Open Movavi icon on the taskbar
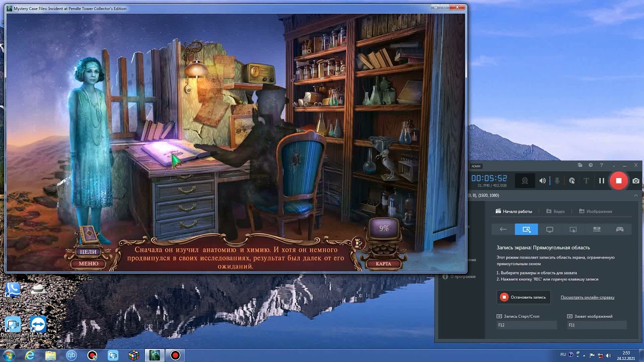 click(113, 355)
